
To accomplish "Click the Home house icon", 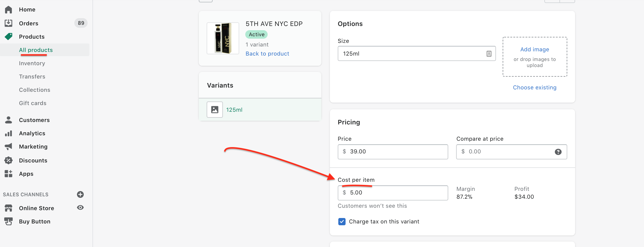I will coord(8,10).
